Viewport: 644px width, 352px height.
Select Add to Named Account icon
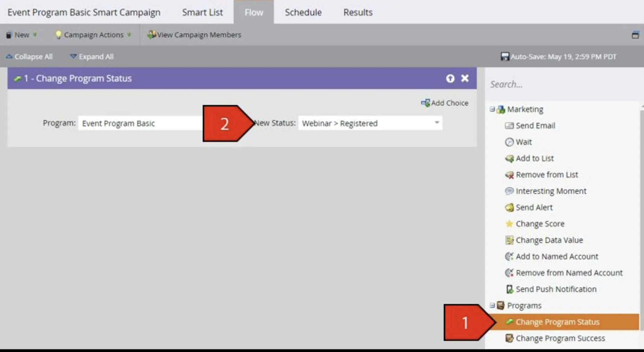point(509,256)
